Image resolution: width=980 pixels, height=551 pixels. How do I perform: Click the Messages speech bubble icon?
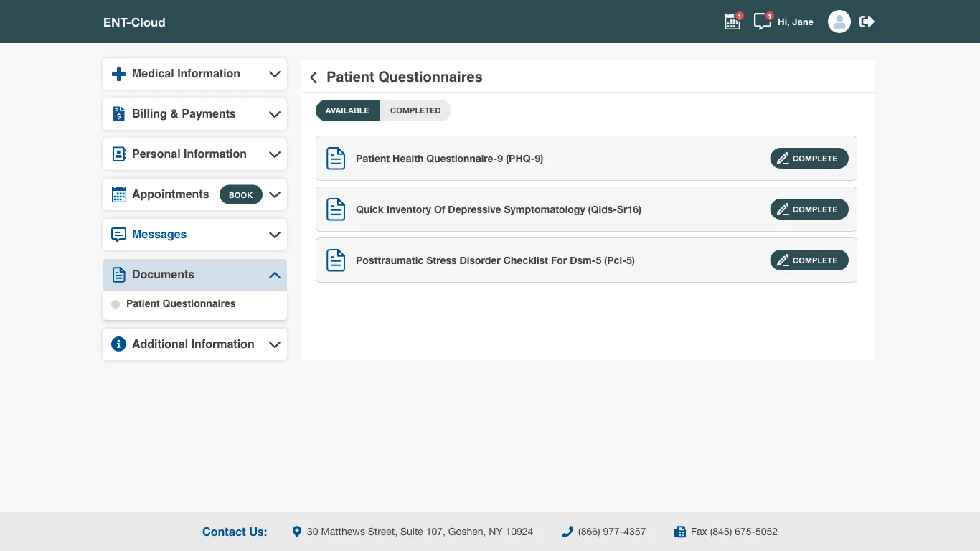pyautogui.click(x=118, y=235)
